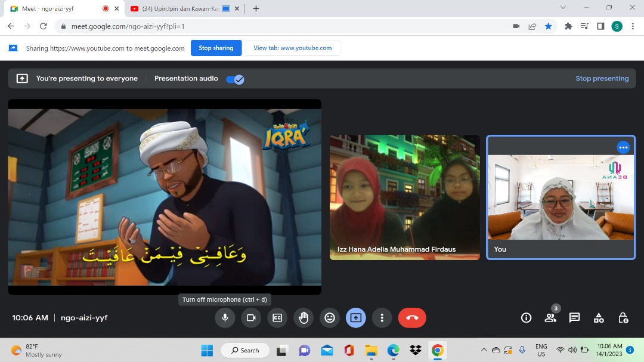Open chat with everyone icon

point(575,318)
